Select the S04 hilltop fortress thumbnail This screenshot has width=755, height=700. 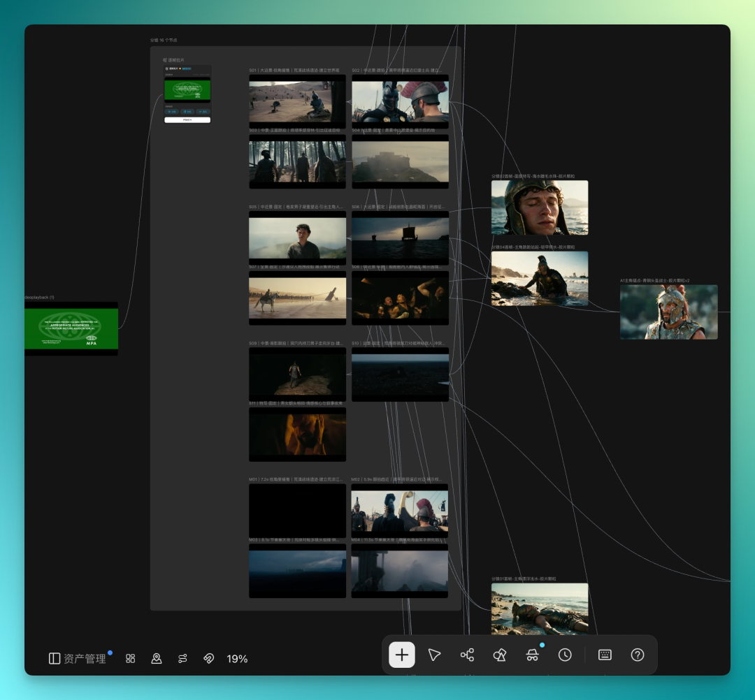(x=400, y=161)
